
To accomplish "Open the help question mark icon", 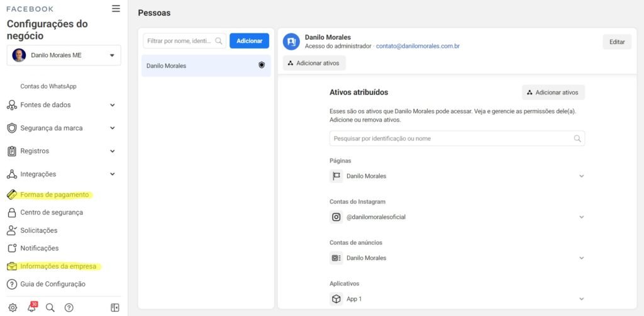I will click(x=69, y=308).
